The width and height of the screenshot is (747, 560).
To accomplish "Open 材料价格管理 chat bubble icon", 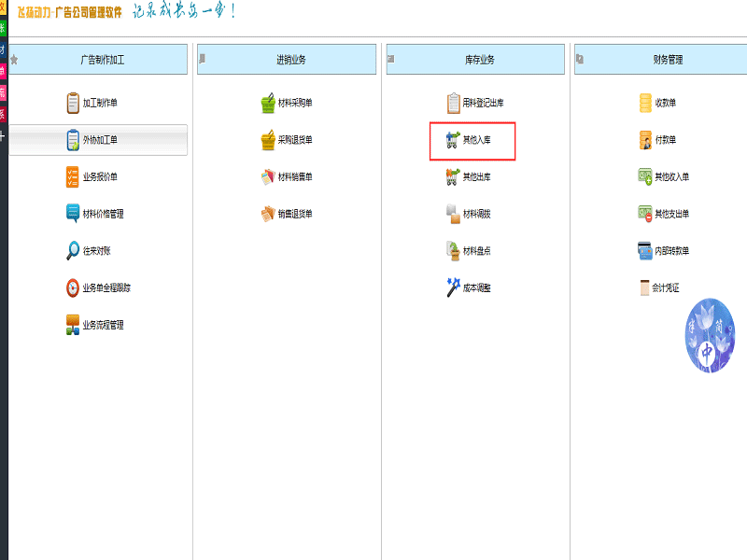I will click(73, 214).
